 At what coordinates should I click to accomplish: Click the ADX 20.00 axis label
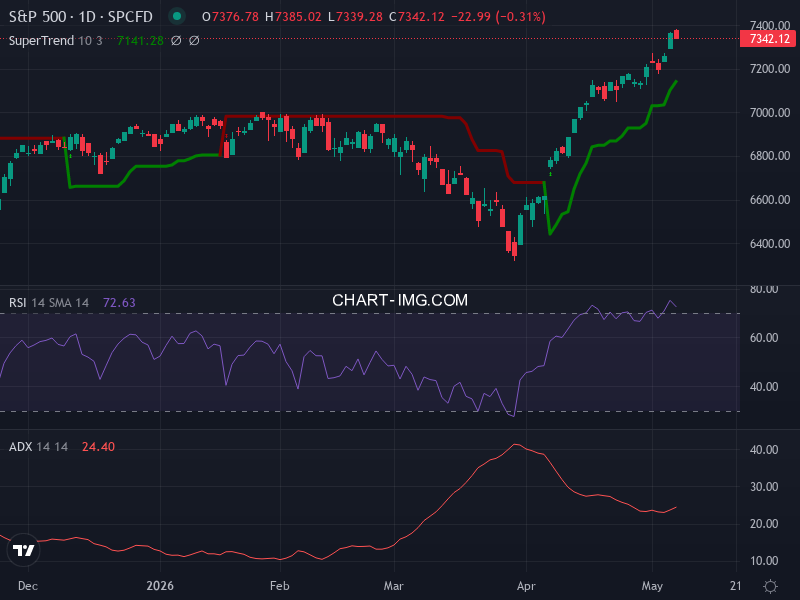point(764,524)
